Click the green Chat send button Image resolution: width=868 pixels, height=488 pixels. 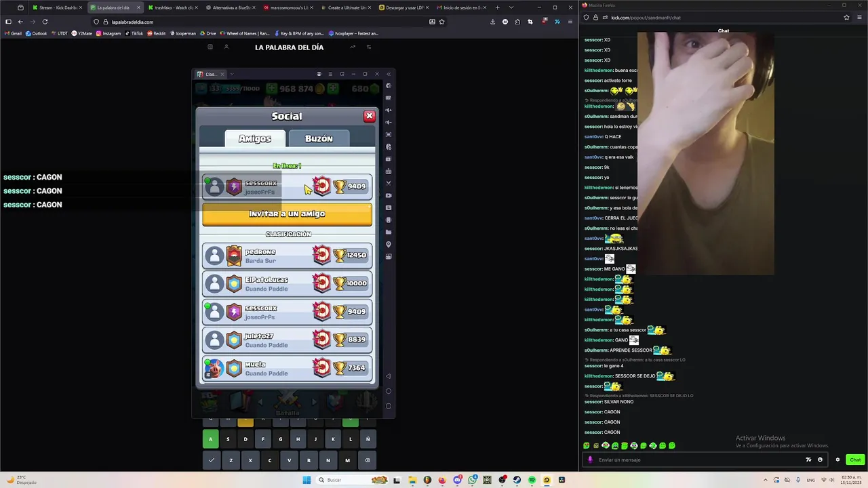(855, 460)
